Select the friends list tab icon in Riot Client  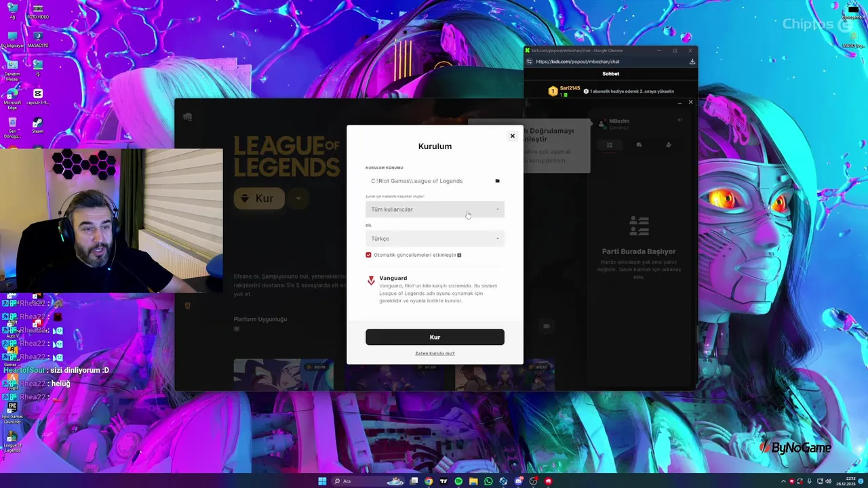tap(609, 145)
